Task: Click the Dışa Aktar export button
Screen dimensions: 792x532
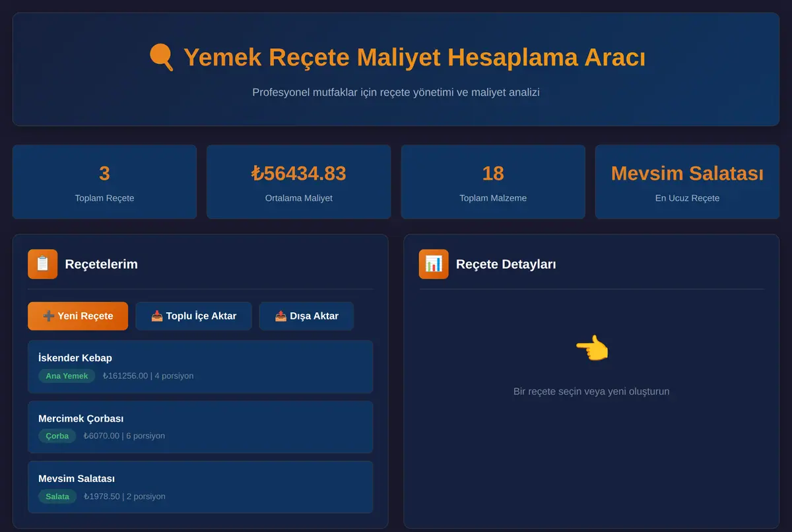Action: pyautogui.click(x=306, y=316)
